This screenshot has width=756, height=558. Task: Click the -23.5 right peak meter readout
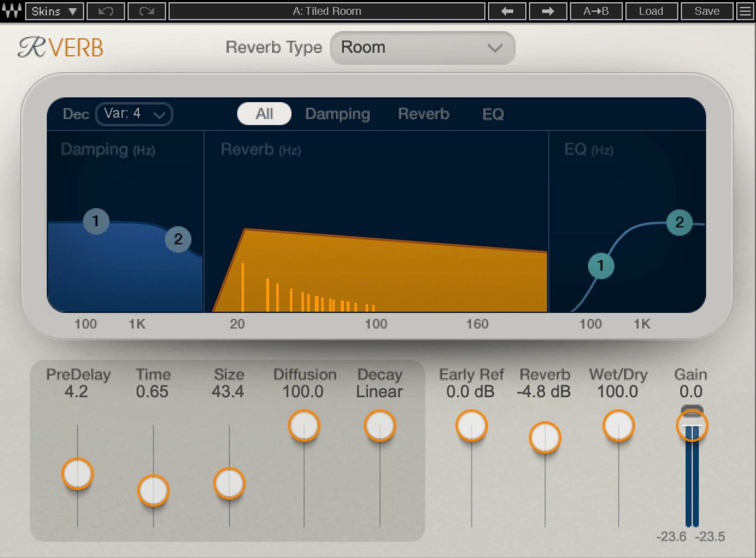(710, 537)
